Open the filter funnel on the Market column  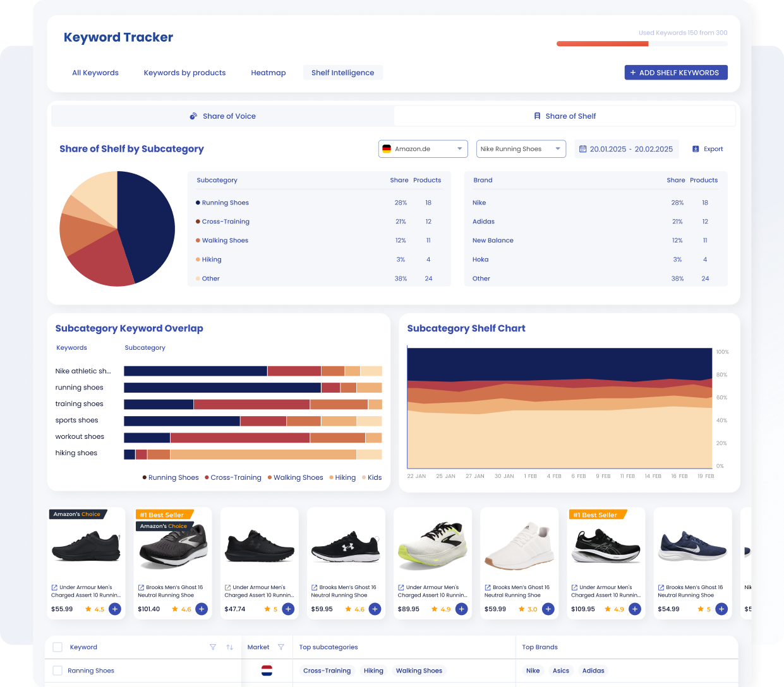[x=281, y=647]
